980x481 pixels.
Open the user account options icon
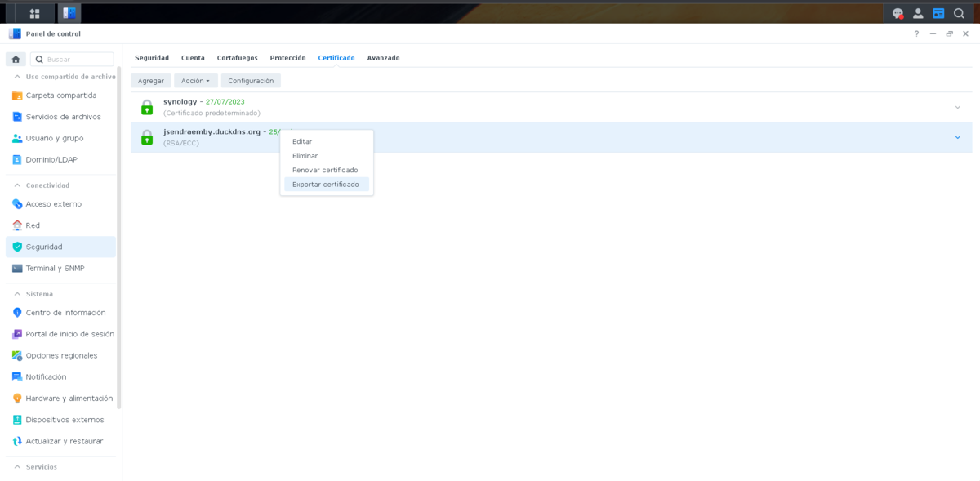tap(918, 13)
